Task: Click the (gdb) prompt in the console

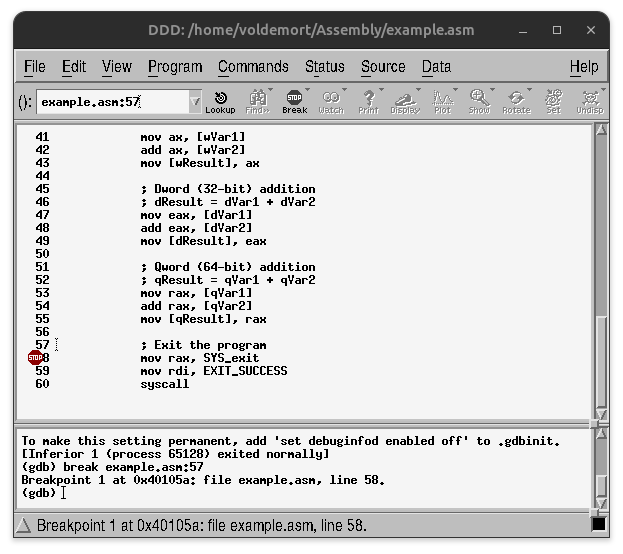Action: click(x=39, y=493)
